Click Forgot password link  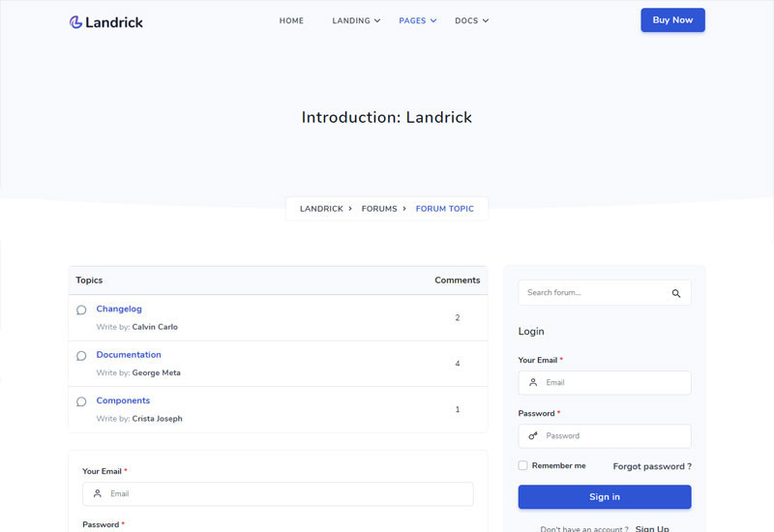[652, 466]
